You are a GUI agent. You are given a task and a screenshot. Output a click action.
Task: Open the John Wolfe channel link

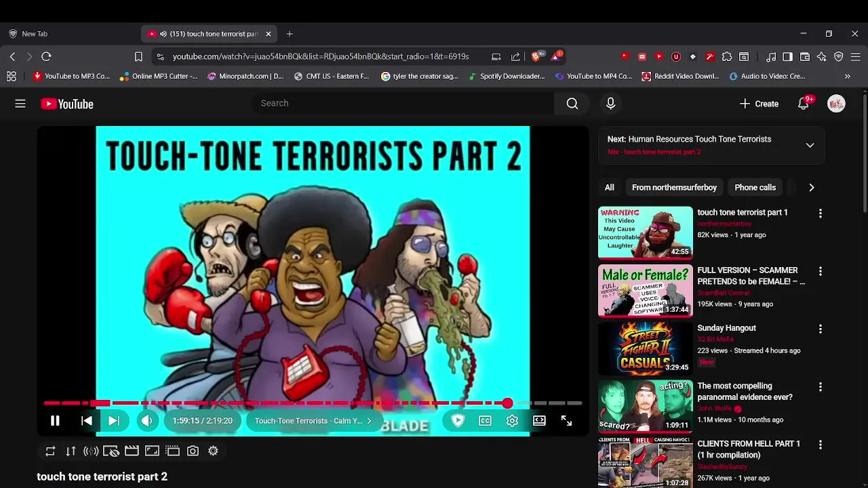pos(715,409)
